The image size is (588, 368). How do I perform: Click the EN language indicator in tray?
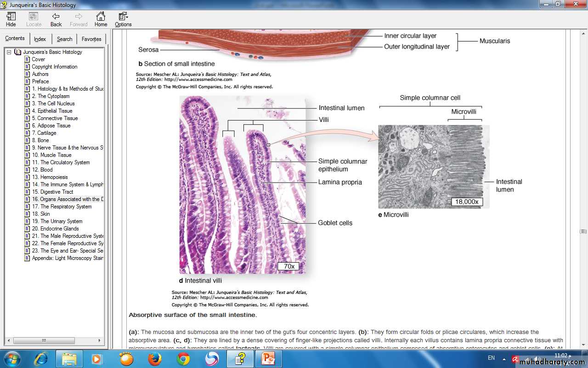click(491, 358)
